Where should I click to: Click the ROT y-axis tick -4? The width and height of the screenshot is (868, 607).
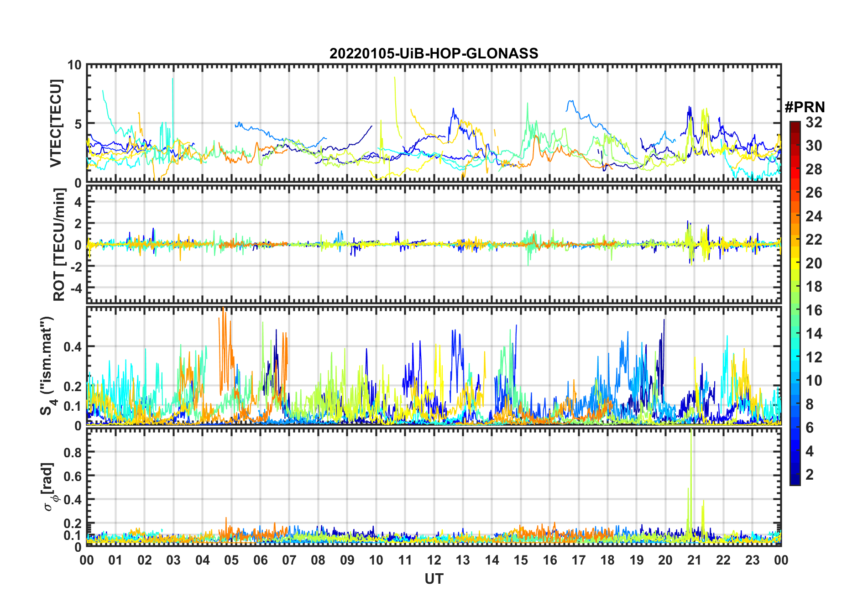pyautogui.click(x=76, y=288)
